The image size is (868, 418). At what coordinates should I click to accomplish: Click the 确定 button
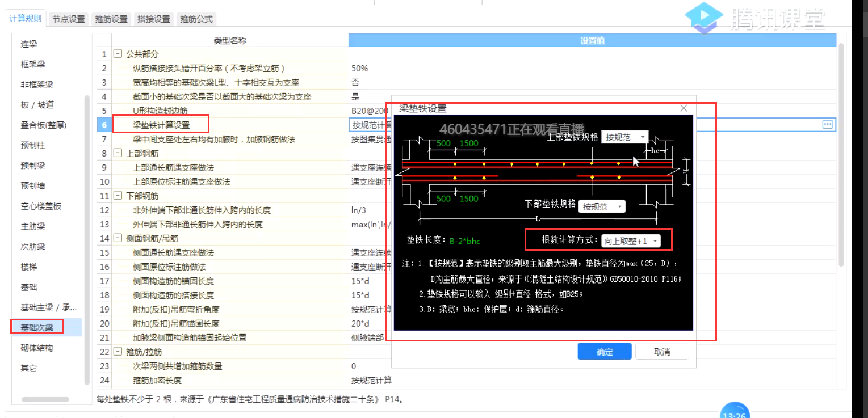pos(604,351)
